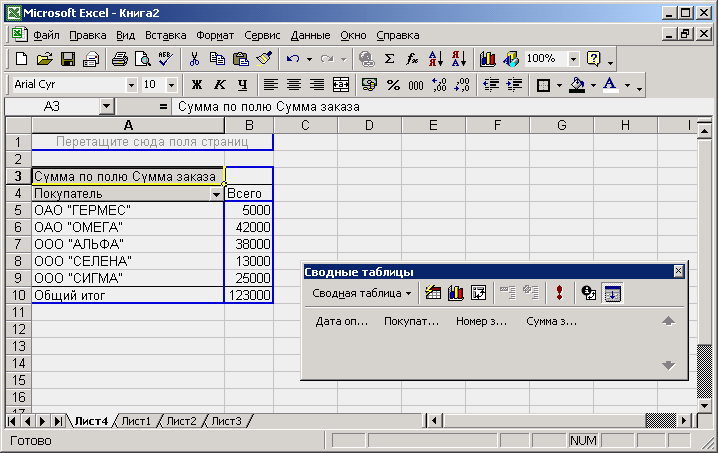Toggle Bold Ж formatting

click(196, 85)
